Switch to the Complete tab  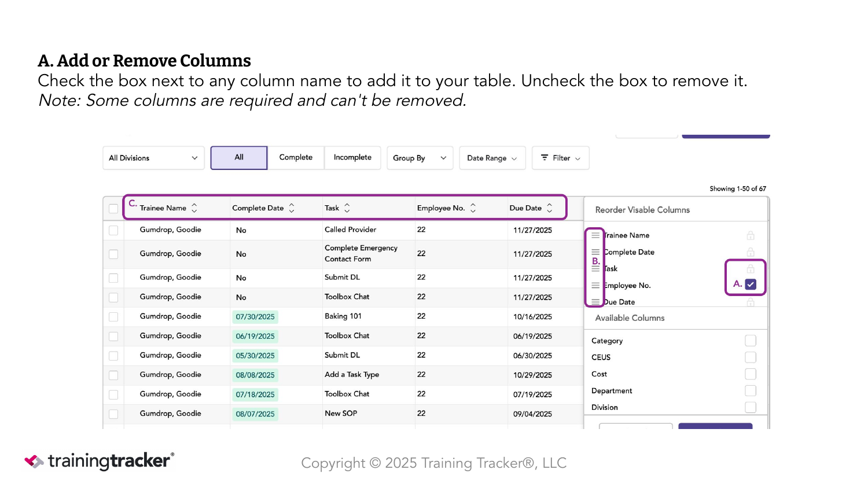pyautogui.click(x=296, y=158)
